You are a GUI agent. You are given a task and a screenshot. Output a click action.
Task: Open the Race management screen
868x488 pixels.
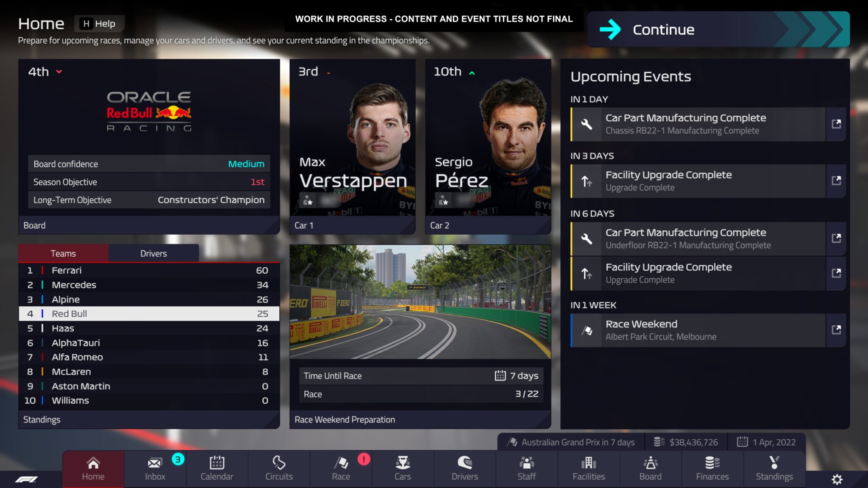click(x=341, y=468)
